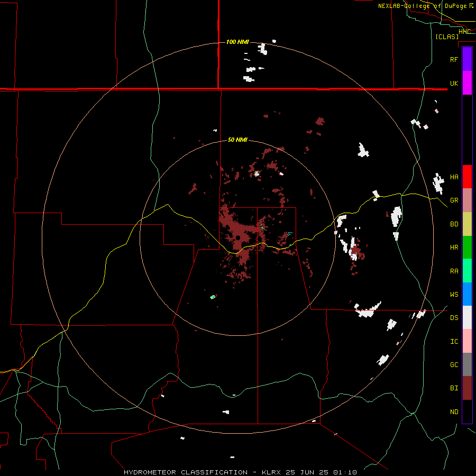Click the 'UK' legend label
Screen dimensions: 476x476
[454, 83]
